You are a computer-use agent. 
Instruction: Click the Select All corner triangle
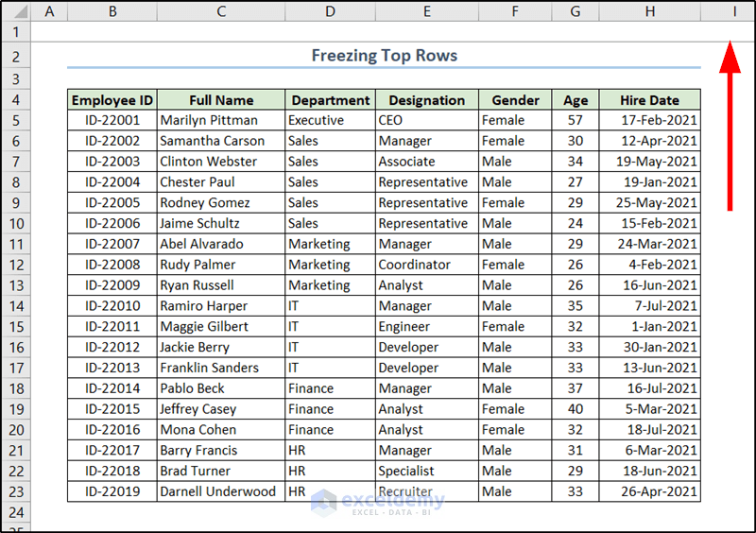15,11
